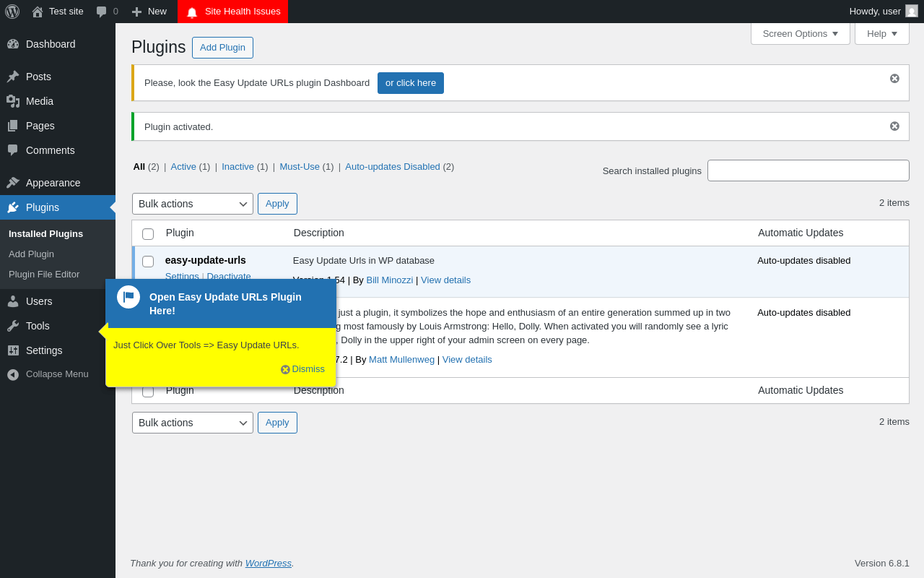The image size is (924, 578).
Task: Click the Settings sliders icon
Action: tap(13, 350)
